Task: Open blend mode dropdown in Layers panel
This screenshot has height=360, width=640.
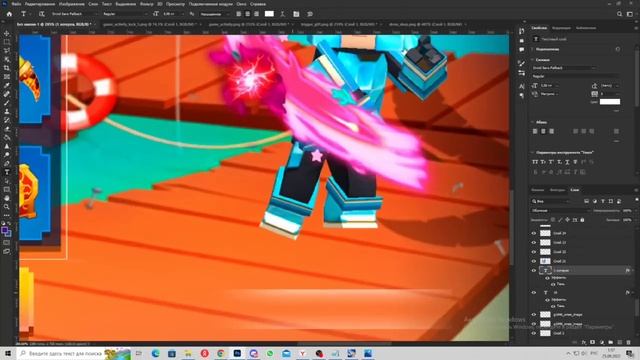Action: pyautogui.click(x=560, y=211)
